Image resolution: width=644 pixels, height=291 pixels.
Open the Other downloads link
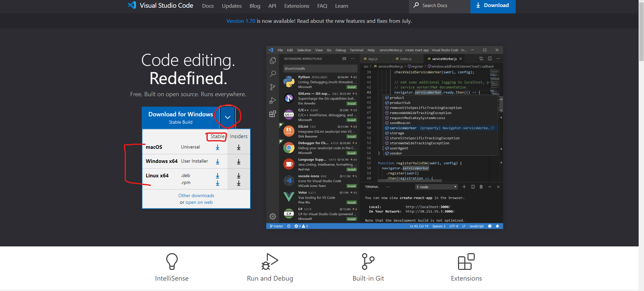(x=196, y=195)
